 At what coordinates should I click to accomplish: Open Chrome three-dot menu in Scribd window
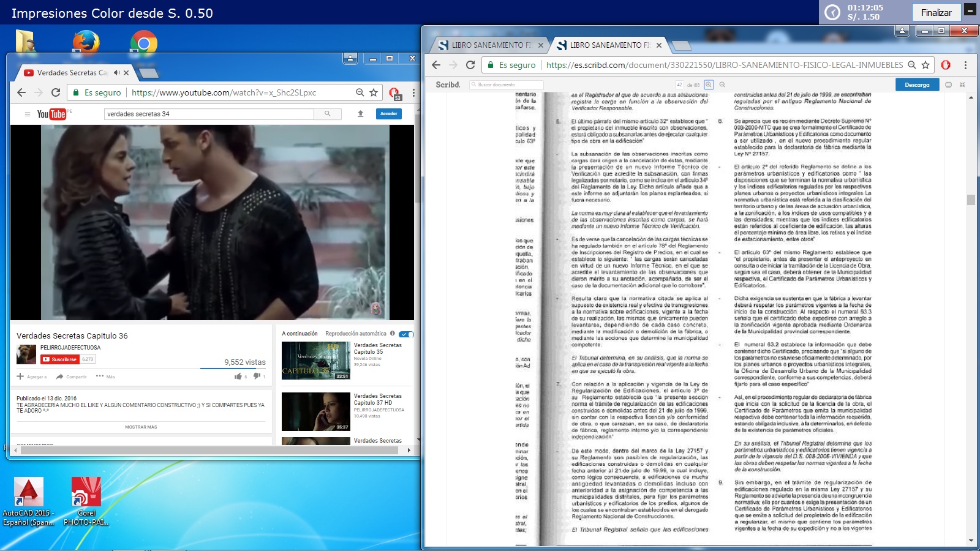[965, 65]
